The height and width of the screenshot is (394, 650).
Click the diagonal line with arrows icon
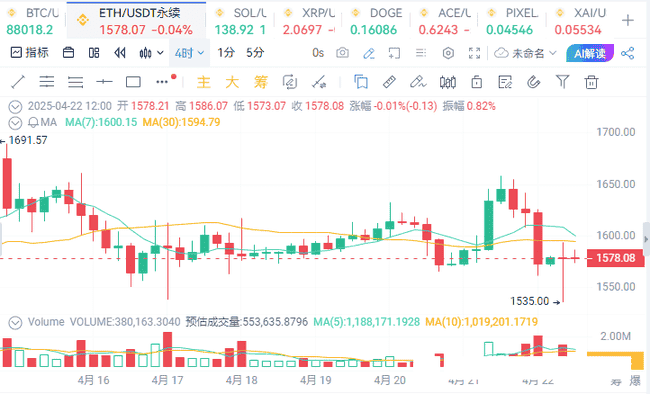tap(319, 82)
